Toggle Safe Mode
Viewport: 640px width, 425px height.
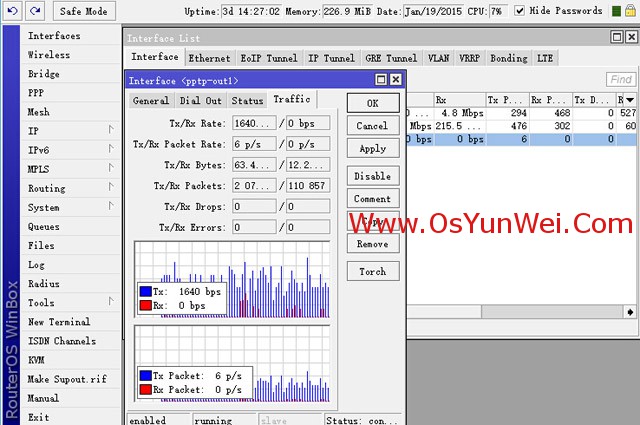pos(83,11)
